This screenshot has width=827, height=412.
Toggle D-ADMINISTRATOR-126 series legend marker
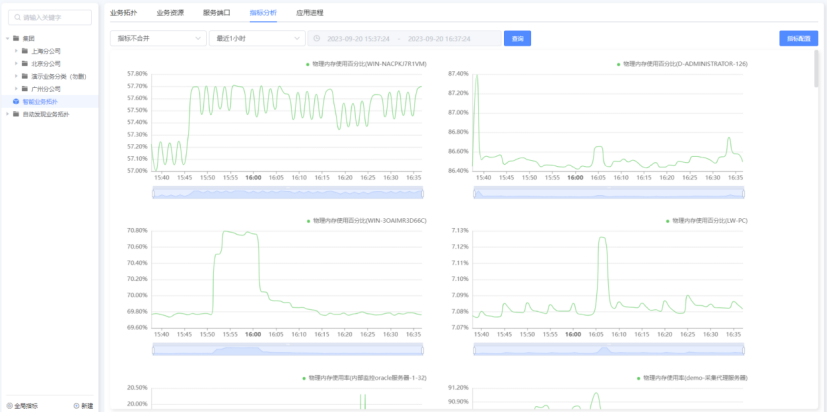pyautogui.click(x=618, y=64)
